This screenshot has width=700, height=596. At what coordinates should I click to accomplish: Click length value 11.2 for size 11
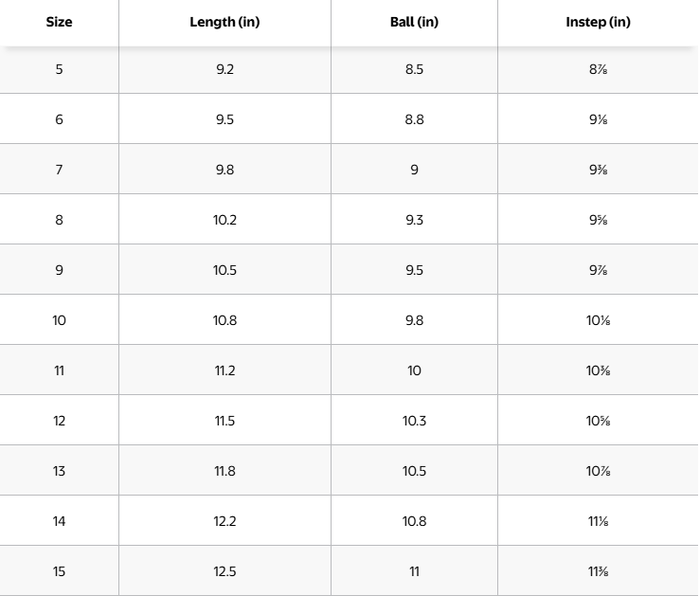(x=224, y=370)
